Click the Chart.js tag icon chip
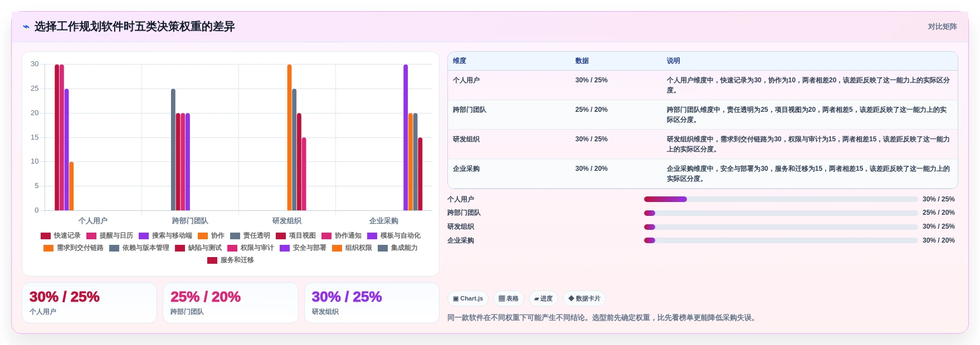980x345 pixels. [468, 299]
